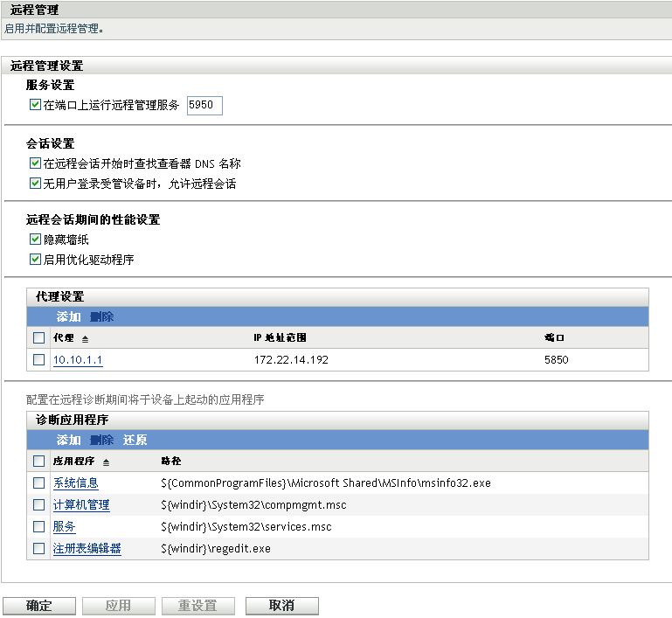Click the 端口 column header
Image resolution: width=672 pixels, height=618 pixels.
click(554, 337)
